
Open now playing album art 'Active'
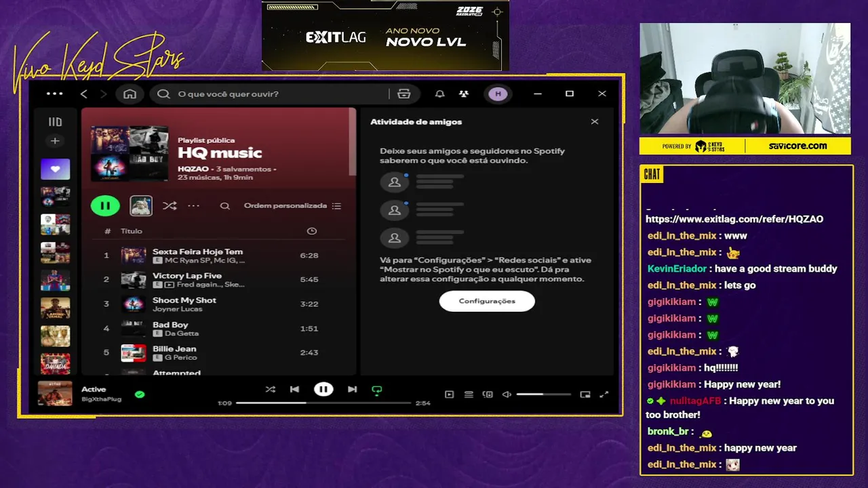coord(55,394)
